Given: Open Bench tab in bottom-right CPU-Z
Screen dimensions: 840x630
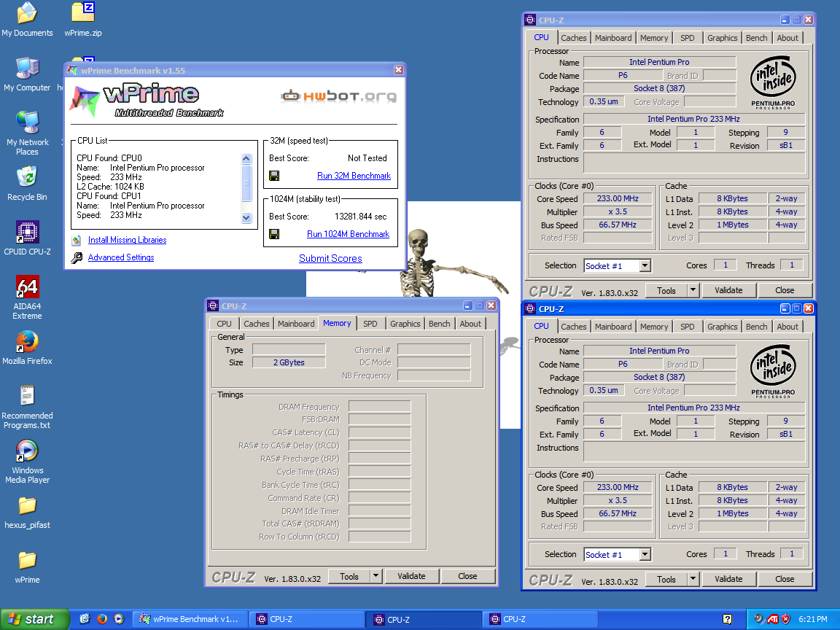Looking at the screenshot, I should tap(756, 327).
